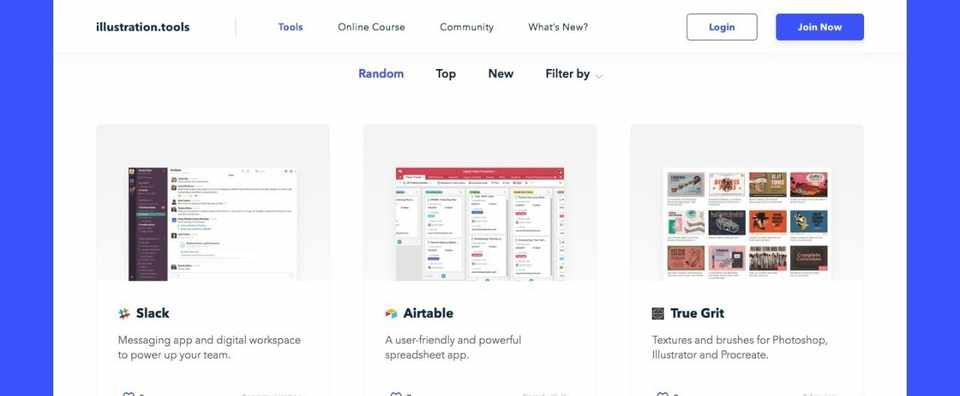
Task: Sort tools by New
Action: click(500, 73)
